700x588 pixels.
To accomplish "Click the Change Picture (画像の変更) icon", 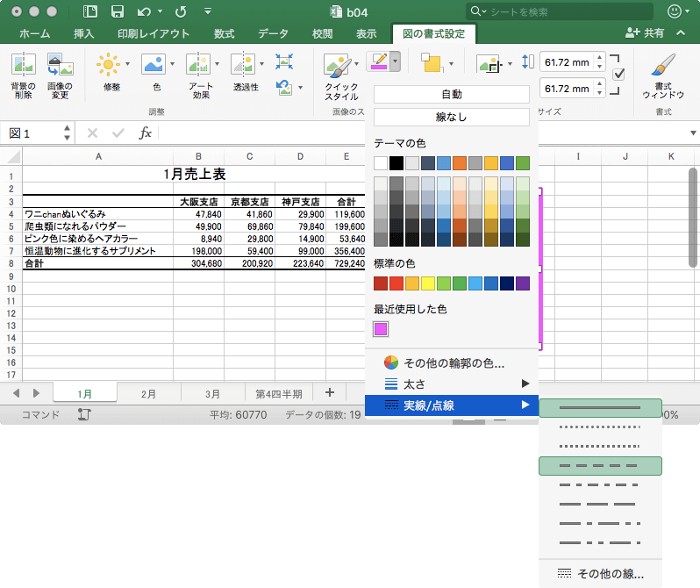I will point(61,64).
